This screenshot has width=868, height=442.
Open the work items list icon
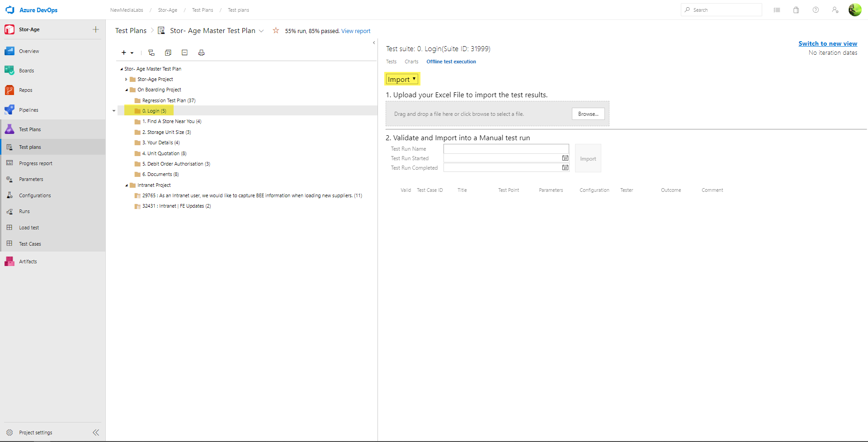(x=777, y=10)
